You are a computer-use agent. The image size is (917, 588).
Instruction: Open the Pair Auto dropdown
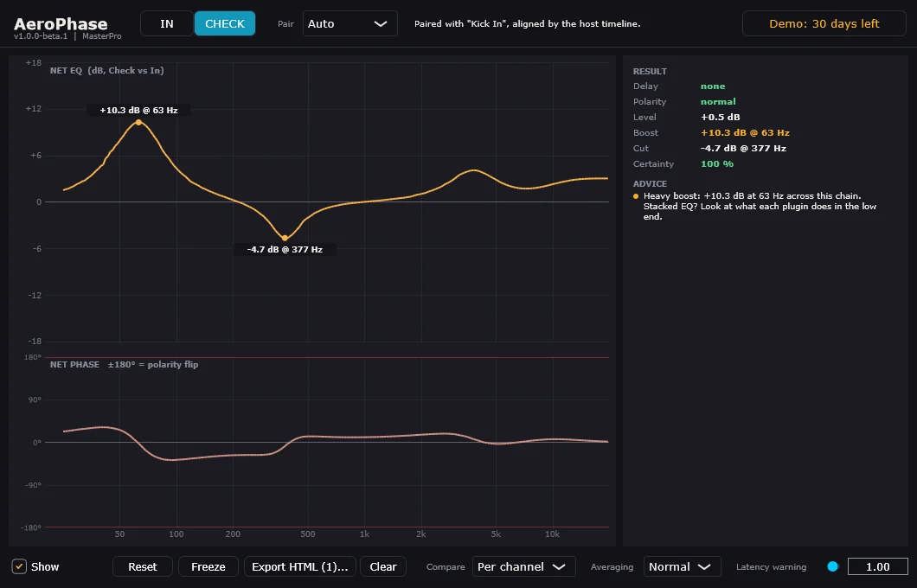pyautogui.click(x=349, y=23)
